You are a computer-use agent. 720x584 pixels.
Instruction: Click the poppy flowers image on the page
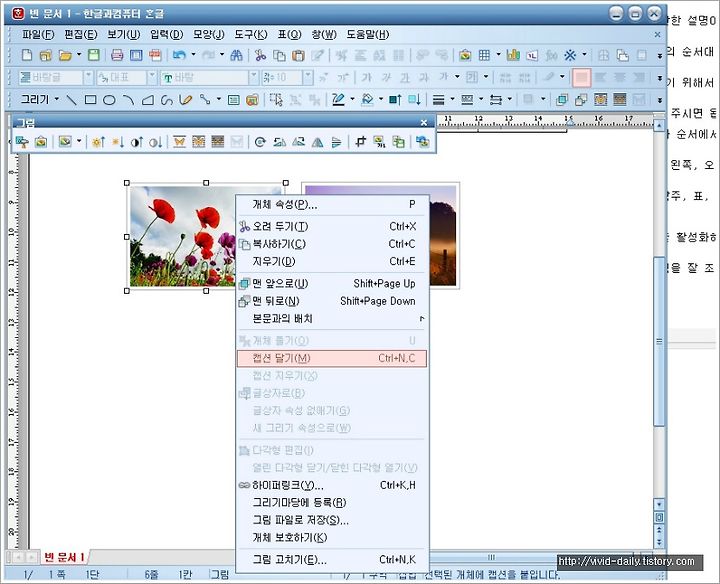(182, 236)
